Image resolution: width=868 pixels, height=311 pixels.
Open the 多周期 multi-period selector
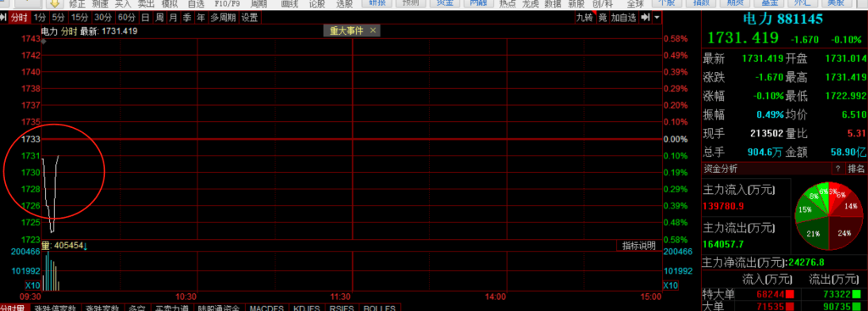click(x=224, y=18)
